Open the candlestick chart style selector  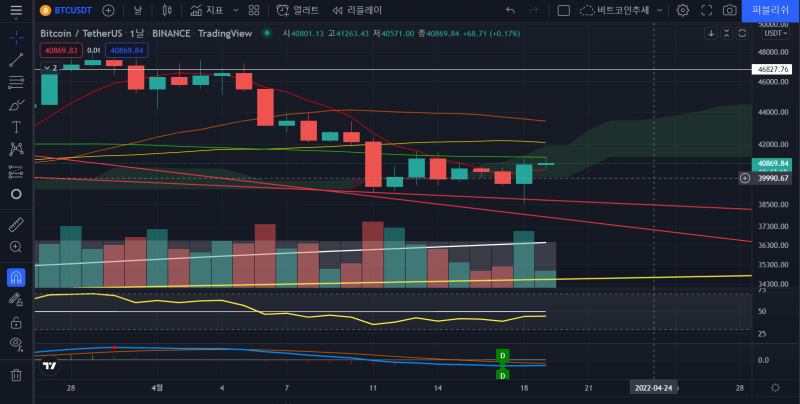point(167,10)
